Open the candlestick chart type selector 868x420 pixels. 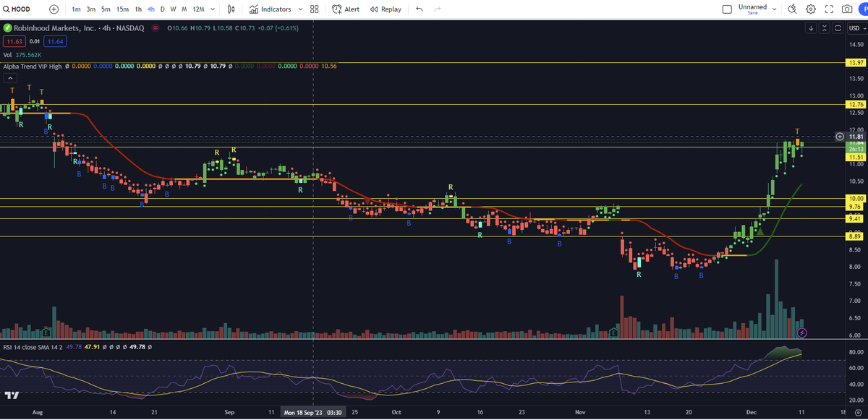[231, 9]
